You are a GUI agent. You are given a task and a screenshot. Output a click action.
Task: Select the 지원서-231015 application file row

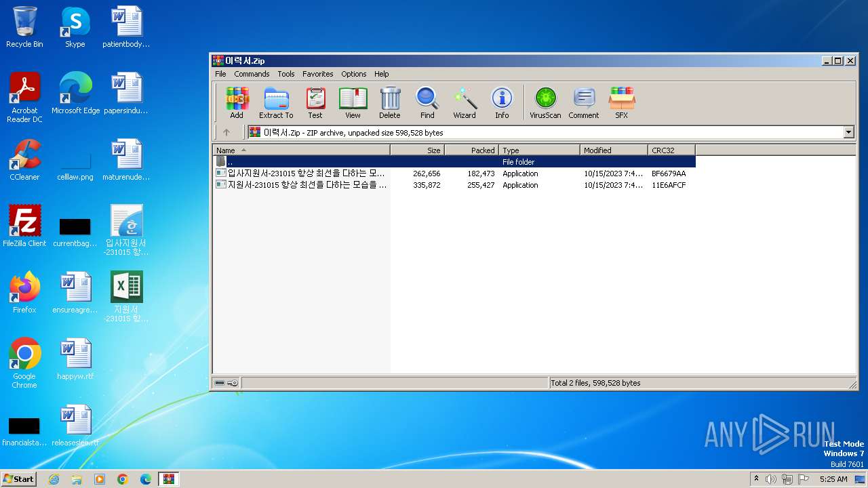tap(454, 185)
